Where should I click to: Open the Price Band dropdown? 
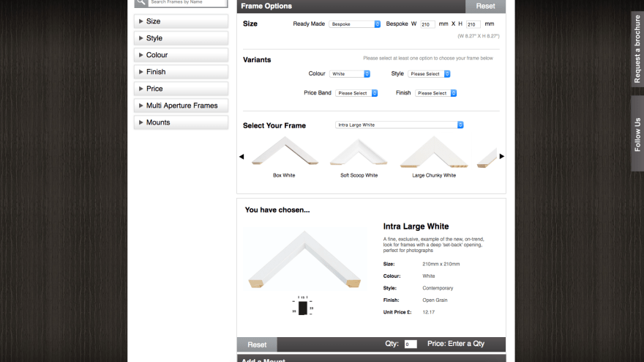click(x=356, y=93)
